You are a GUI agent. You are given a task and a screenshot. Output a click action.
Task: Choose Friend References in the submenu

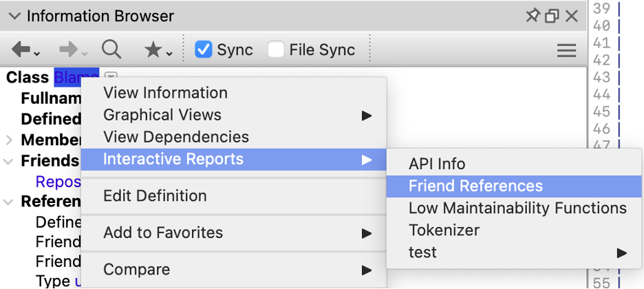click(475, 186)
